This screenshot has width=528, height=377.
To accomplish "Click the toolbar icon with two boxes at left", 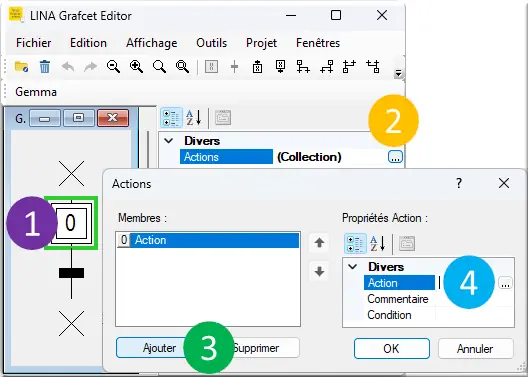I will pos(350,67).
